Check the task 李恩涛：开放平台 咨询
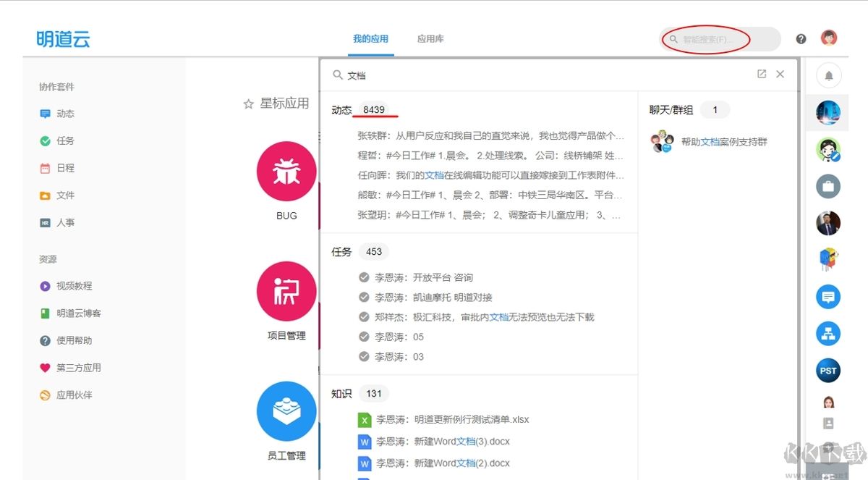Viewport: 868px width, 480px height. [x=365, y=277]
